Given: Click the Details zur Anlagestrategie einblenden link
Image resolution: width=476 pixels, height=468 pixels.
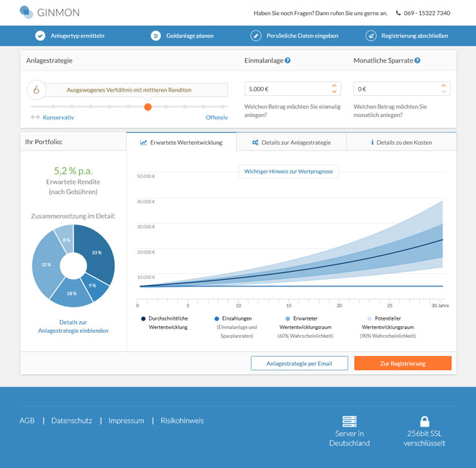Looking at the screenshot, I should (73, 326).
